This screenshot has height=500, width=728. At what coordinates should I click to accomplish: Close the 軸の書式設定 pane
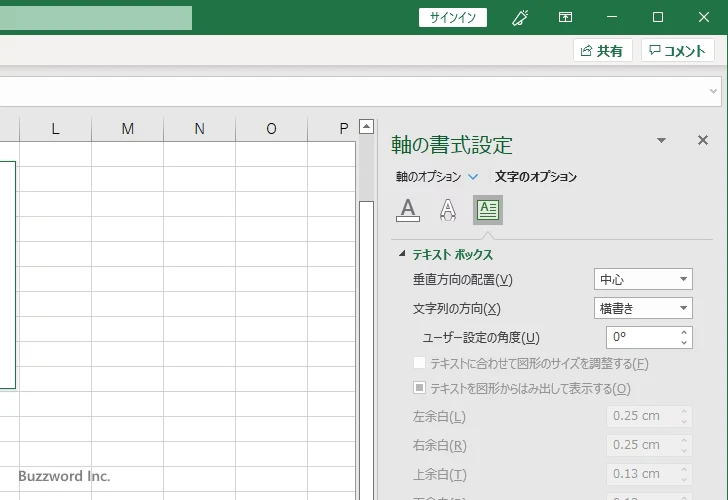tap(703, 140)
